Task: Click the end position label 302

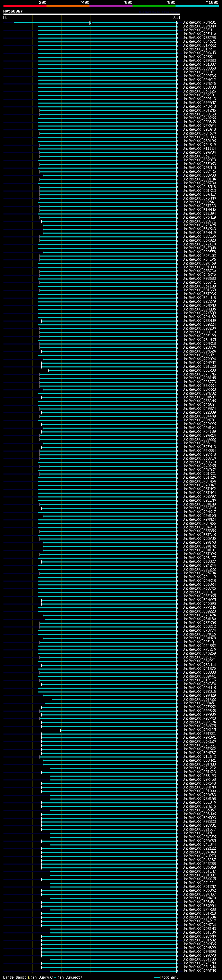Action: pyautogui.click(x=175, y=17)
